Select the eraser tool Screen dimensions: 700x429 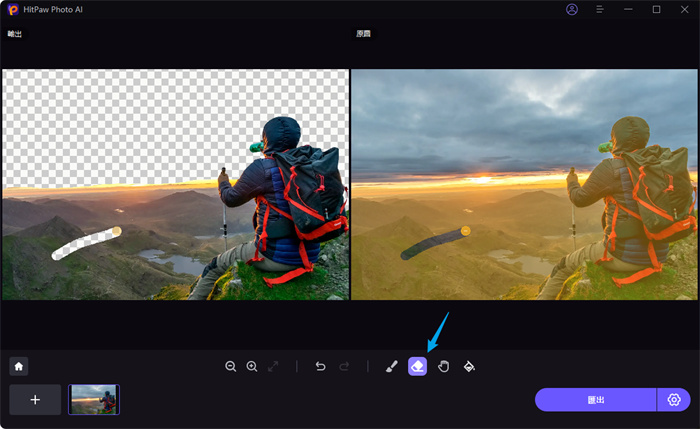pyautogui.click(x=417, y=367)
